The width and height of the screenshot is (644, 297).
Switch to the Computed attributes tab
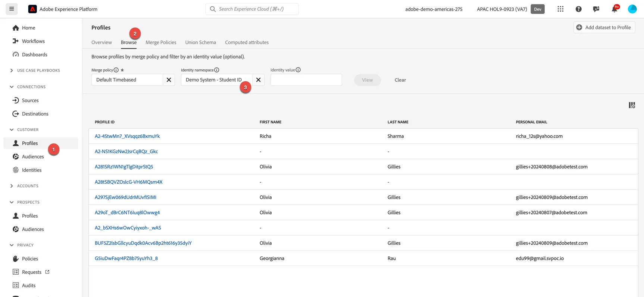(x=247, y=42)
